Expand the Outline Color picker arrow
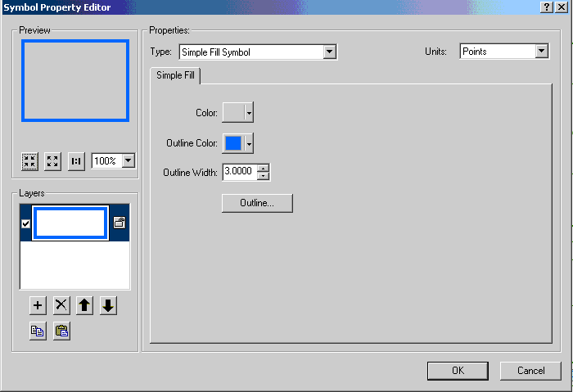Viewport: 573px width, 392px height. click(249, 143)
